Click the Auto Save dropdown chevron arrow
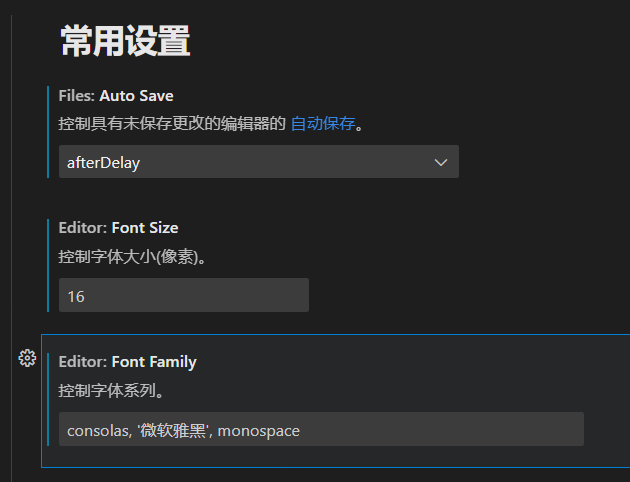Screen dimensions: 630x482 point(441,162)
